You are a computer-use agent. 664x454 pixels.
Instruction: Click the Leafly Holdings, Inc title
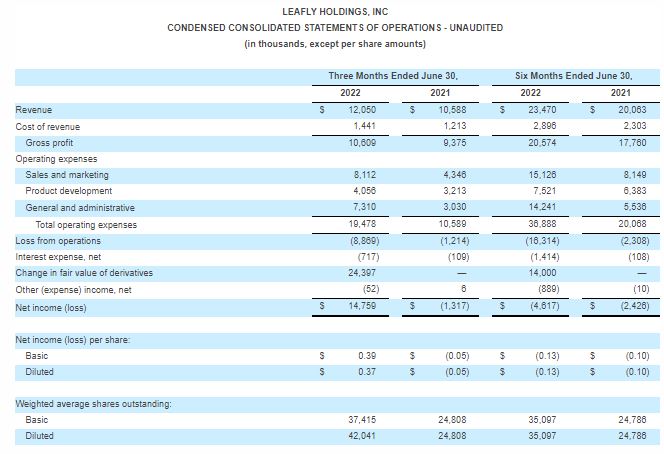click(335, 10)
